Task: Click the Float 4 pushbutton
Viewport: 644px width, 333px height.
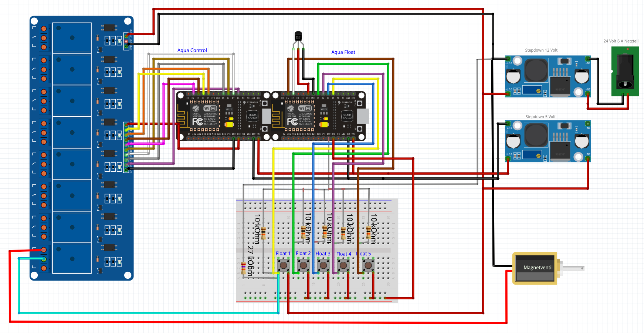Action: [343, 265]
